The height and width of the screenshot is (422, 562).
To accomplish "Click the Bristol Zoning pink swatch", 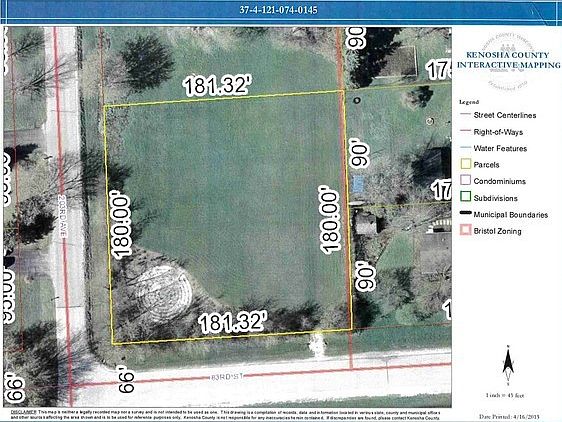I will (465, 230).
